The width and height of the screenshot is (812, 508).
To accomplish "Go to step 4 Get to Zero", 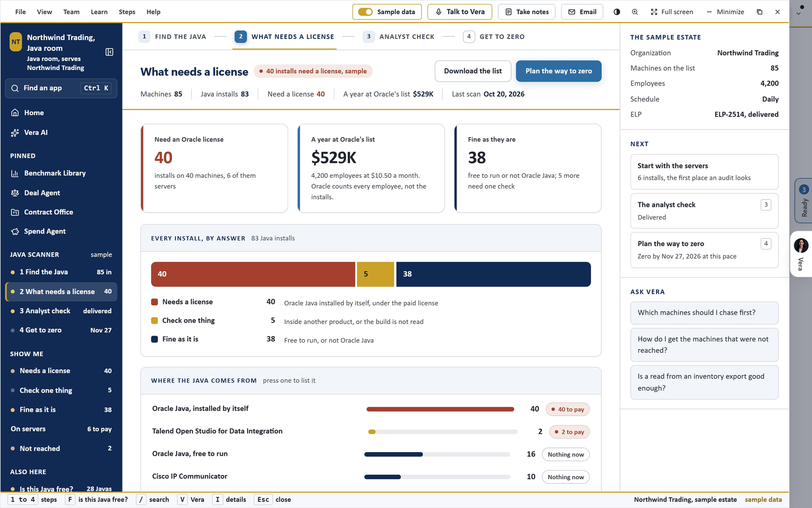I will point(494,36).
